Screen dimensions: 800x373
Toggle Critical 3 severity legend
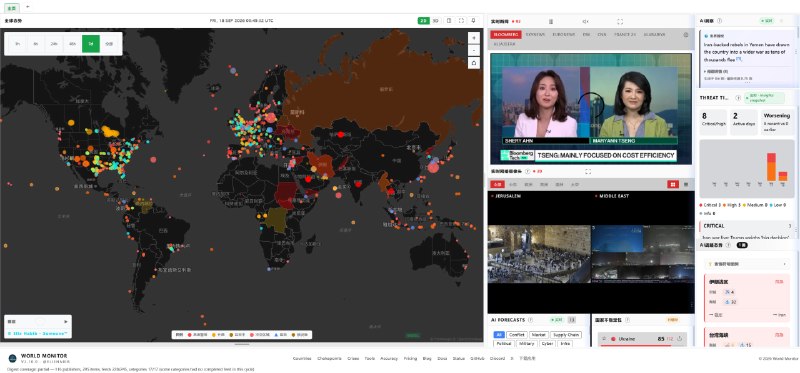(x=710, y=205)
